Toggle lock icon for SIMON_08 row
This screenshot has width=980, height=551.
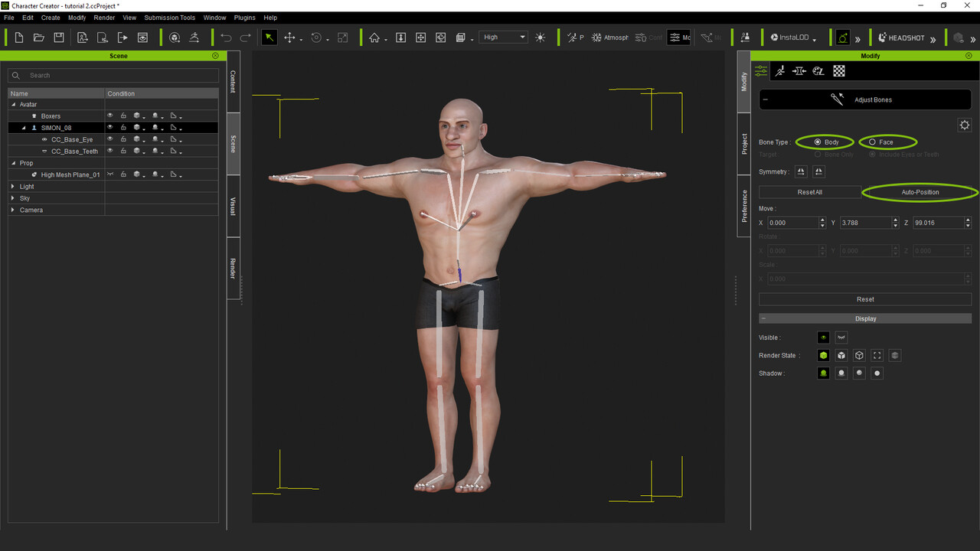click(x=123, y=128)
